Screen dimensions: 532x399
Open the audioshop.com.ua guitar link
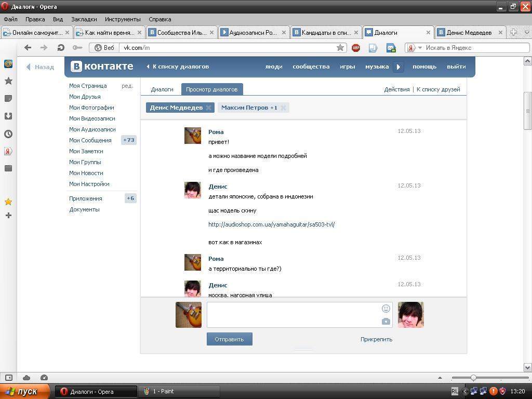(271, 224)
